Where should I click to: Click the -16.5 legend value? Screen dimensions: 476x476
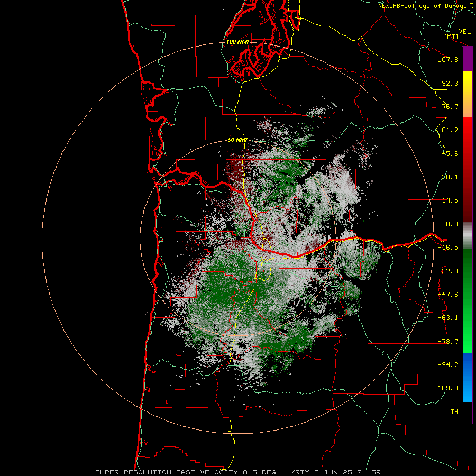448,248
